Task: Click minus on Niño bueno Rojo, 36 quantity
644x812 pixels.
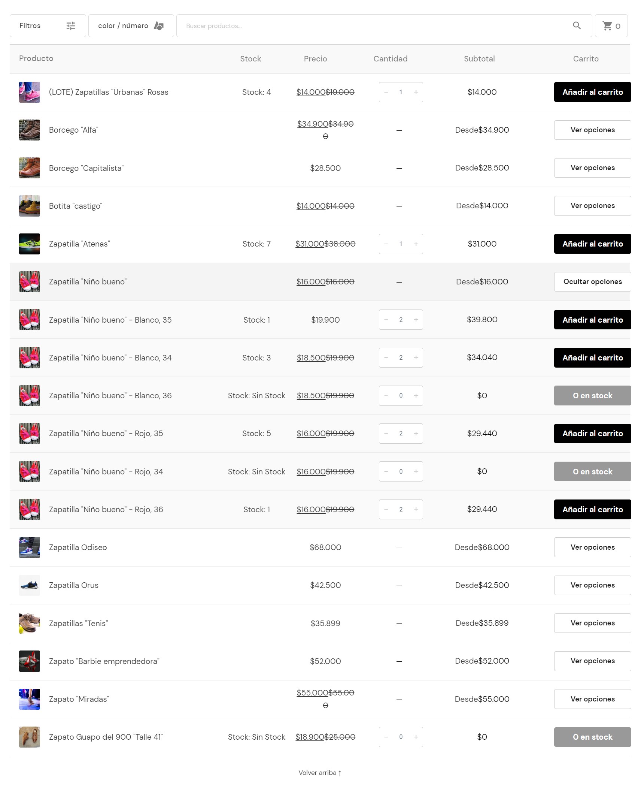Action: (x=386, y=509)
